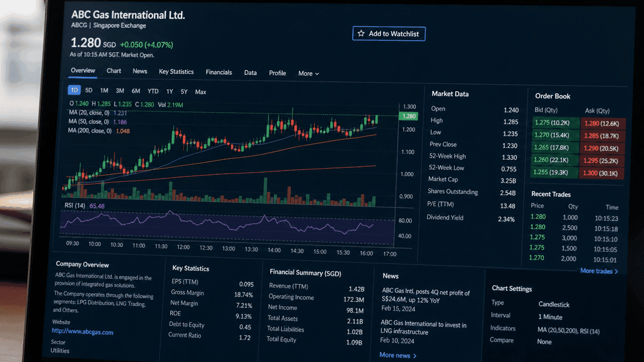This screenshot has width=644, height=362.
Task: Click the recent trade at 10:15:18
Action: (574, 228)
